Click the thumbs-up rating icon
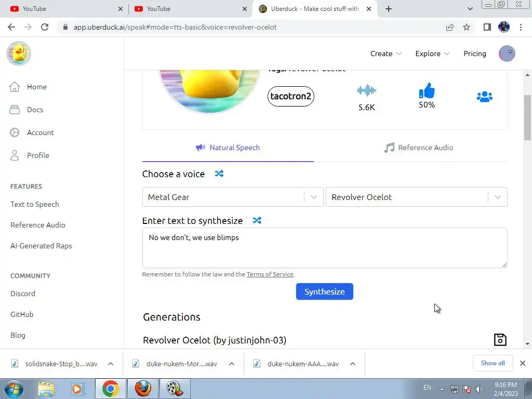The width and height of the screenshot is (532, 399). (x=427, y=90)
